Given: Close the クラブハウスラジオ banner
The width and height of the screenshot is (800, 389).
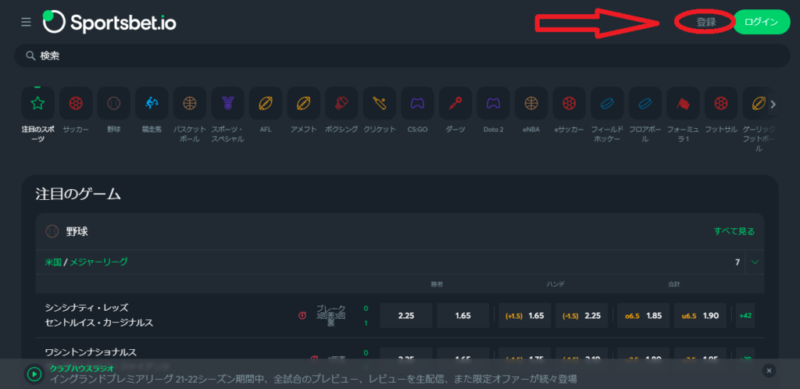Looking at the screenshot, I should coord(769,371).
